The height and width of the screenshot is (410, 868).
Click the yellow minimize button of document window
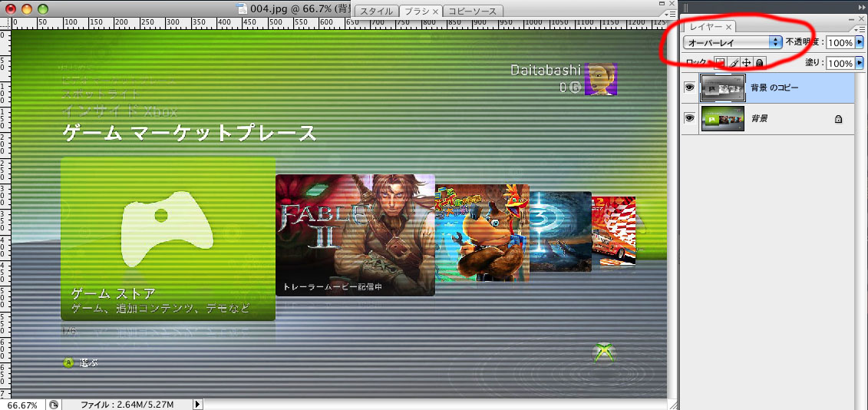(27, 8)
